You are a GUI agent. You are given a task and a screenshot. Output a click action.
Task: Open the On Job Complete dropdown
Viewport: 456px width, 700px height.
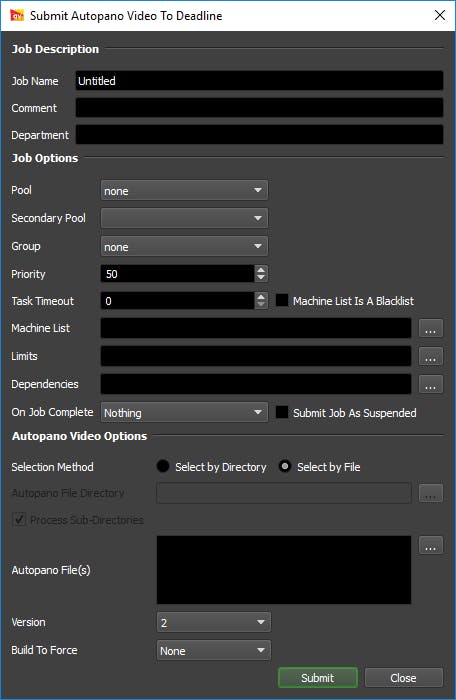click(x=184, y=412)
